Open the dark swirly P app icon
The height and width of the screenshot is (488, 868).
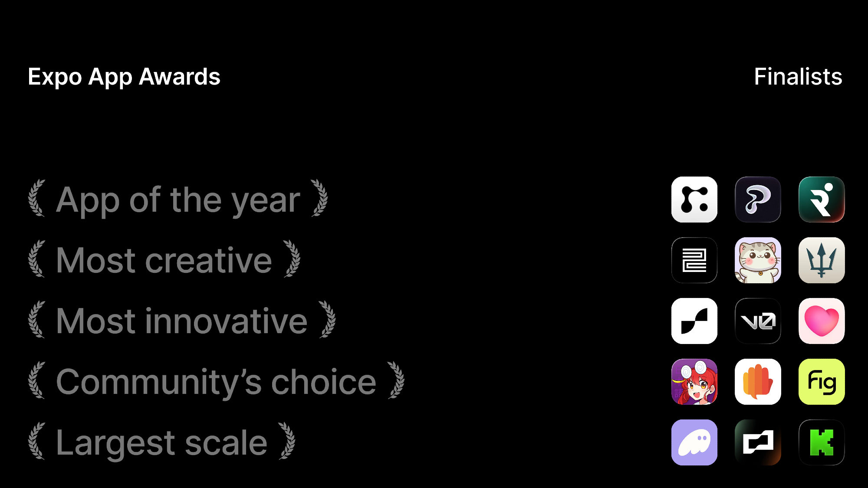(x=758, y=200)
